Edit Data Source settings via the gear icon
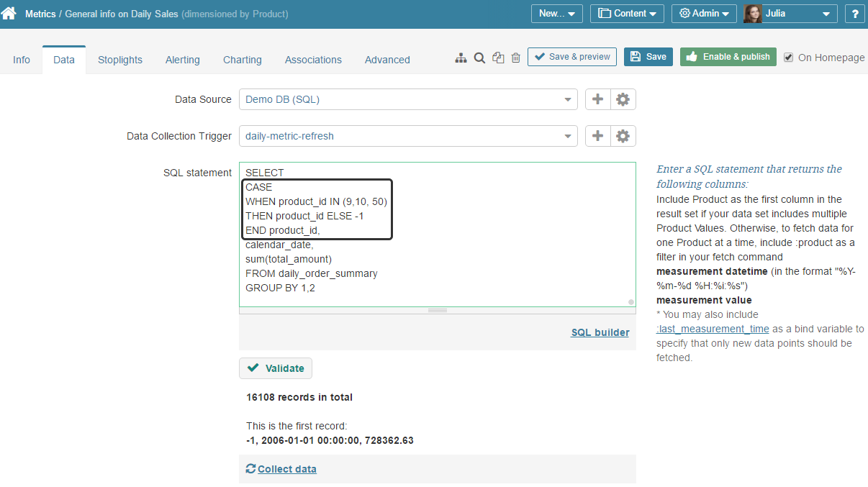Viewport: 868px width, 487px height. tap(623, 99)
